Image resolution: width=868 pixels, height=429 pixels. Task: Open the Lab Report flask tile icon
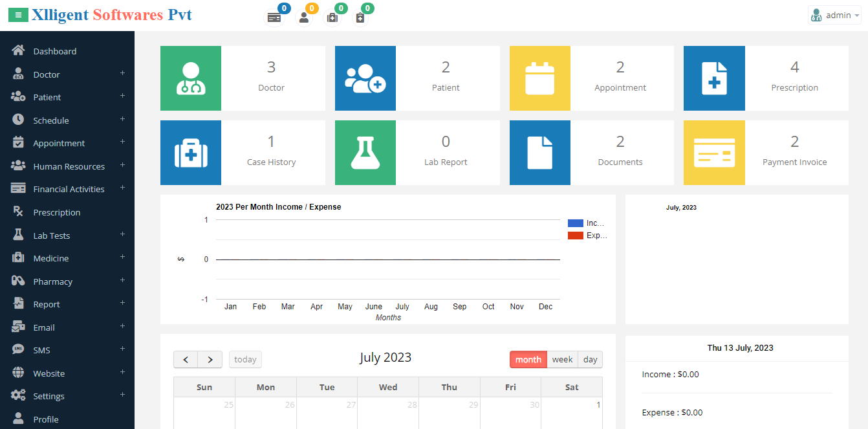(x=365, y=153)
